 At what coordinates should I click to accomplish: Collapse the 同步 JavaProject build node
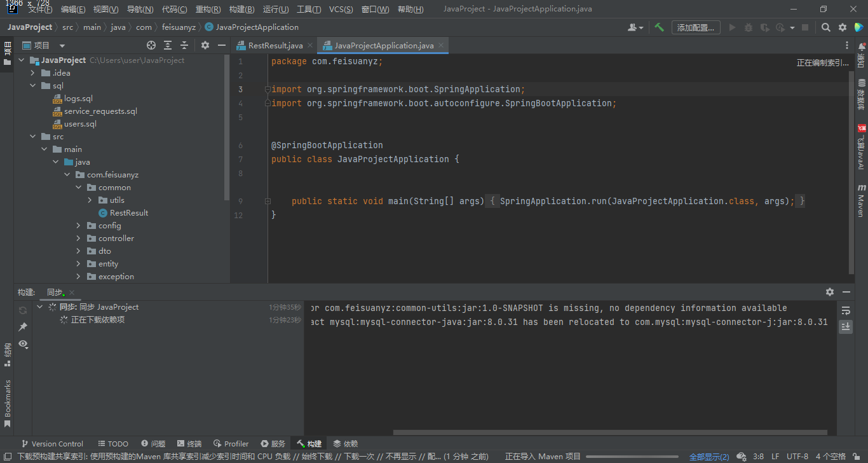click(x=40, y=307)
